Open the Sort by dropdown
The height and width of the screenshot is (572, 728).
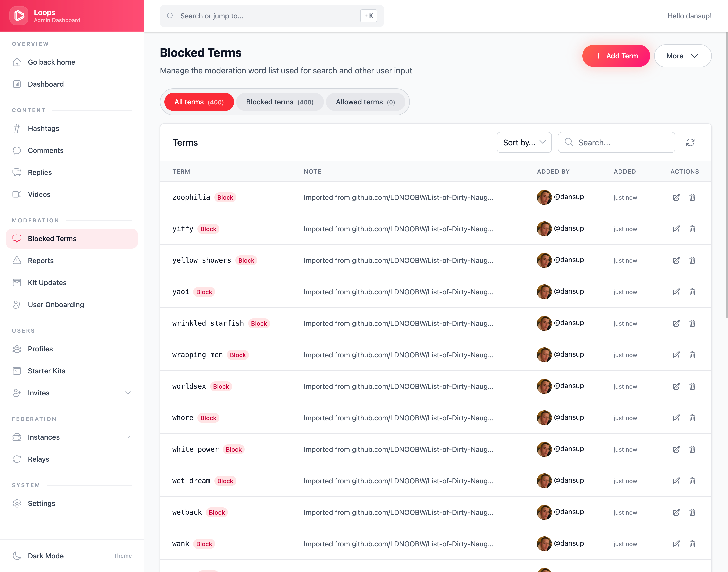pyautogui.click(x=524, y=143)
